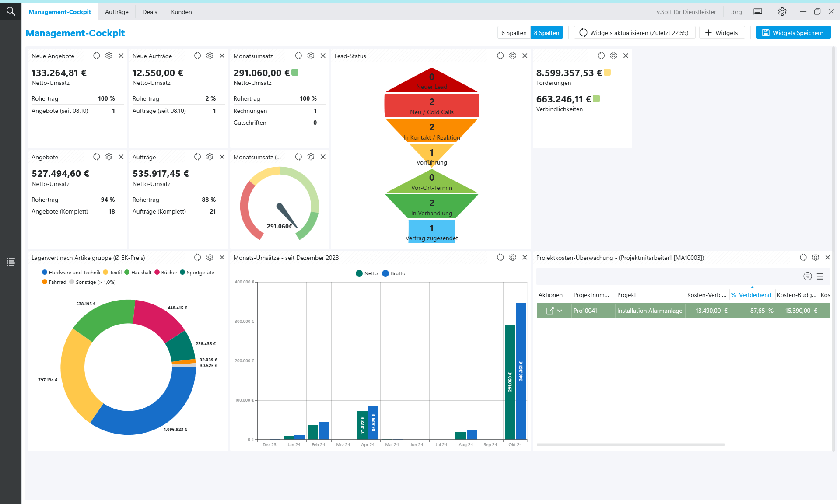Open the filter icon in project table
This screenshot has height=504, width=840.
[808, 276]
